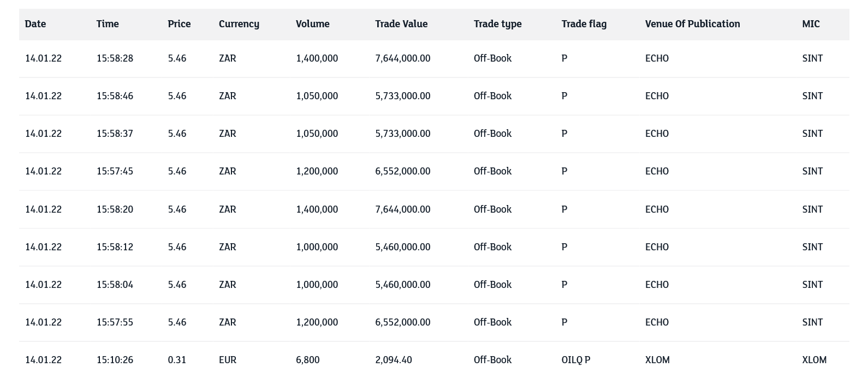Select the trade row timed 15:58:46
868x379 pixels.
[x=115, y=96]
